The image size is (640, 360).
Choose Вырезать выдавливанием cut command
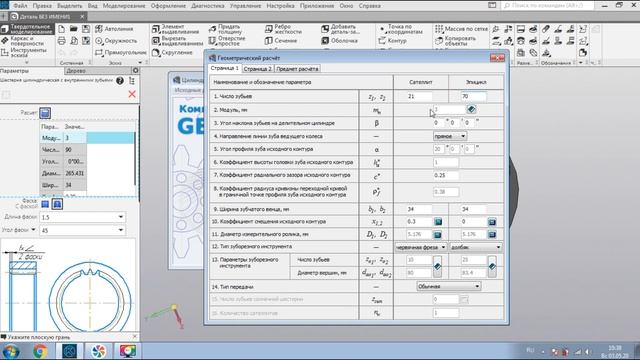[177, 41]
